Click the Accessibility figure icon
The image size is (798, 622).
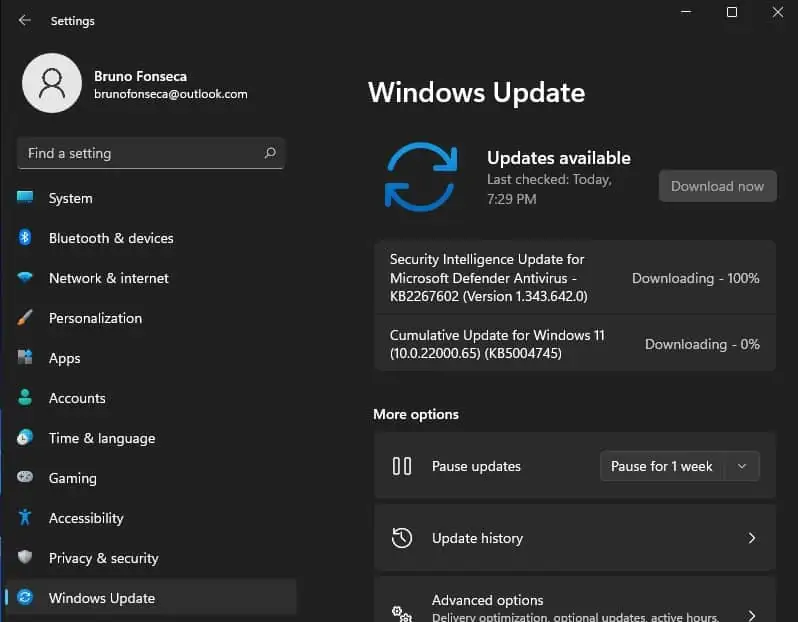(x=25, y=517)
